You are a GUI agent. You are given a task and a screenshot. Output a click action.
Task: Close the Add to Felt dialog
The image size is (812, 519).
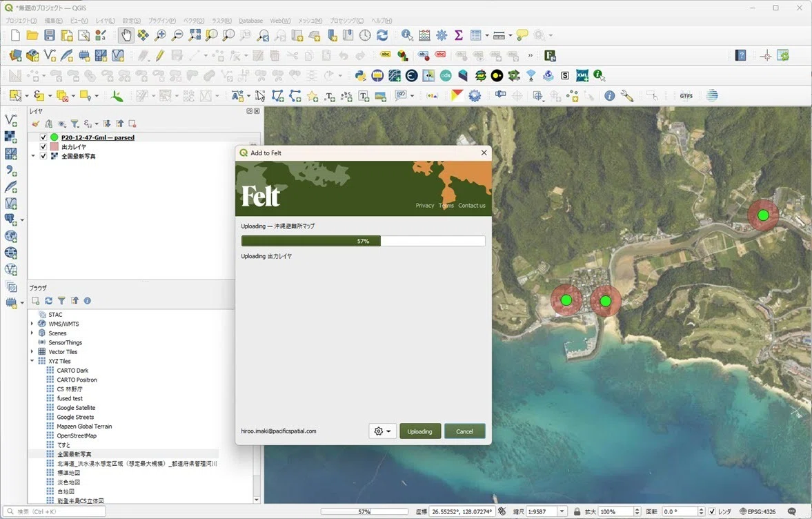(x=484, y=153)
